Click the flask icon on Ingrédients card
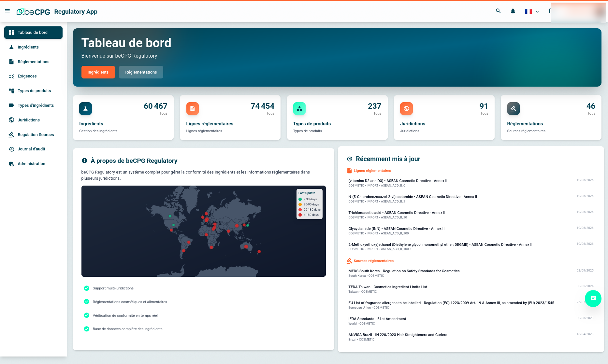608x364 pixels. pyautogui.click(x=85, y=109)
